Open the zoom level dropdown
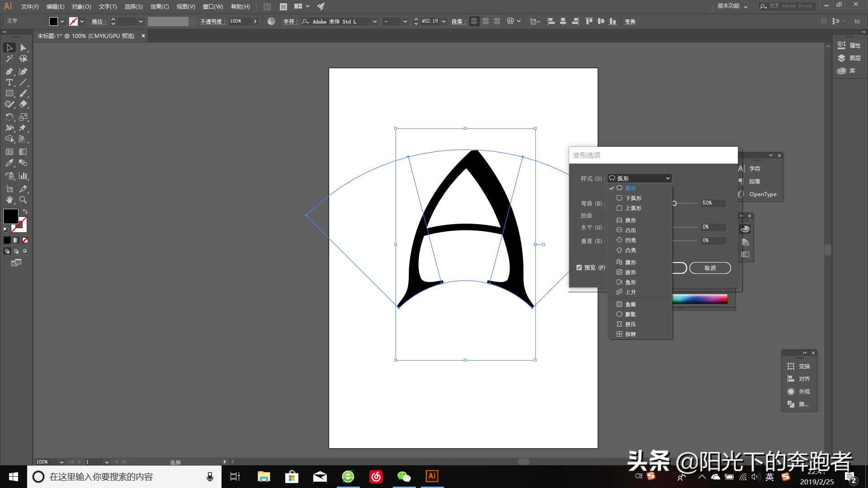 (x=61, y=462)
